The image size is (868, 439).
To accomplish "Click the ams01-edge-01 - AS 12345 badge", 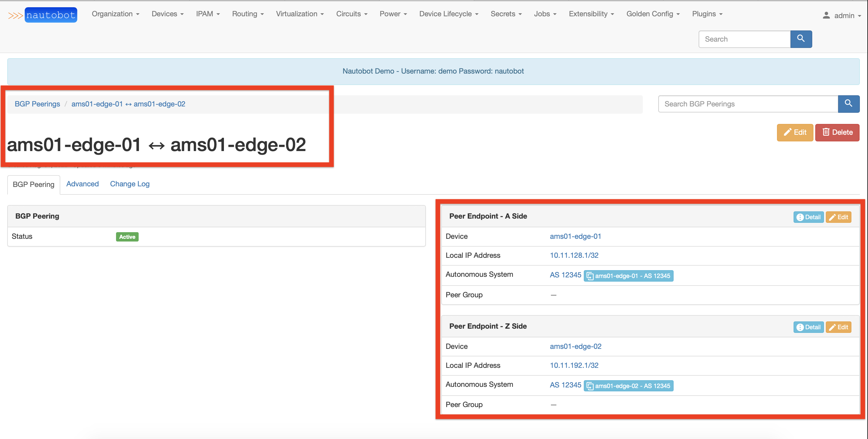I will [628, 276].
